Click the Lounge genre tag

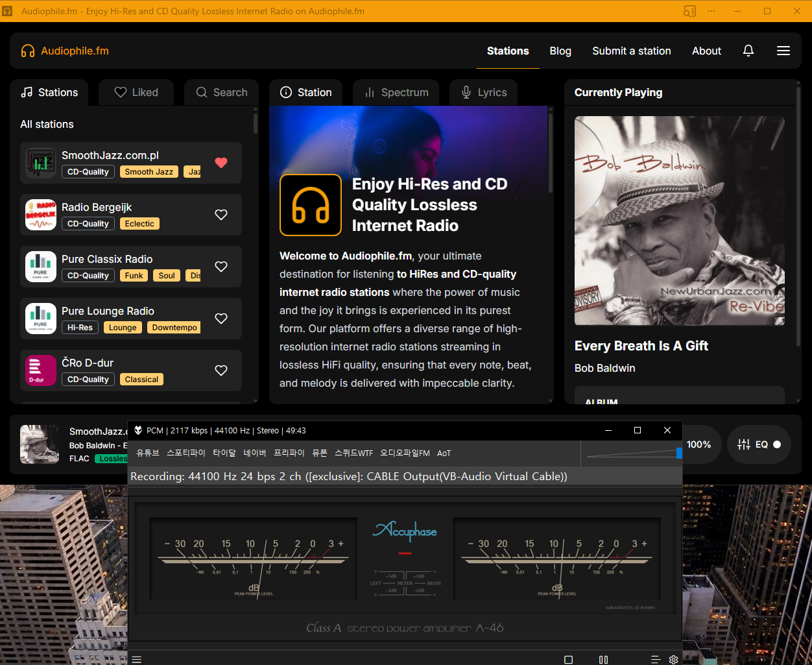coord(123,328)
